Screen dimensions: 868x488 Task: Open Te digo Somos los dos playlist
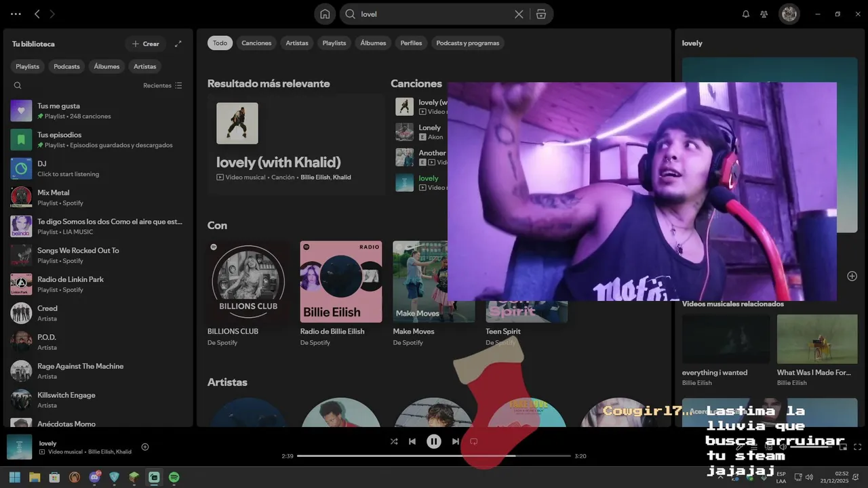click(x=98, y=226)
